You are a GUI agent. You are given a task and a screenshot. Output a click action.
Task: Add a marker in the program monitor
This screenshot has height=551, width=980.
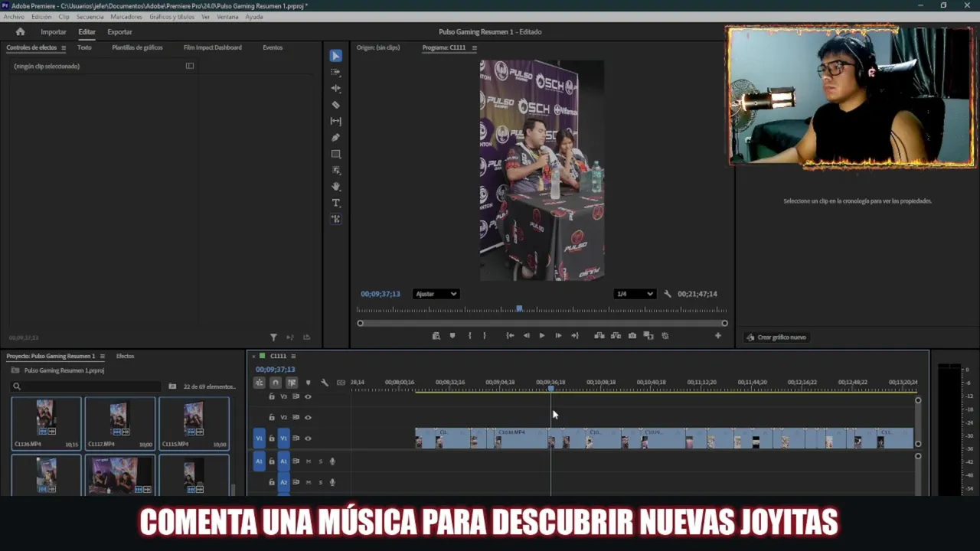pos(452,335)
